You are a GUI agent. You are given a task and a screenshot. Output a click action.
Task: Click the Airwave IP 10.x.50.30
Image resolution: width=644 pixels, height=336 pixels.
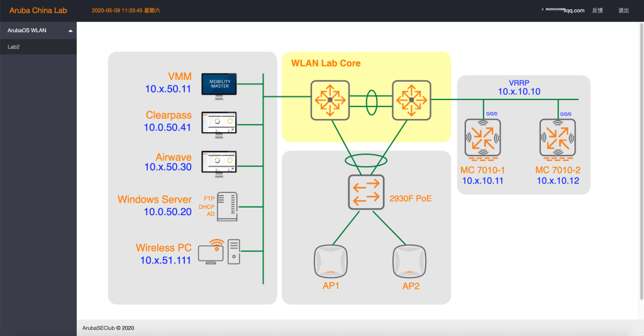168,167
